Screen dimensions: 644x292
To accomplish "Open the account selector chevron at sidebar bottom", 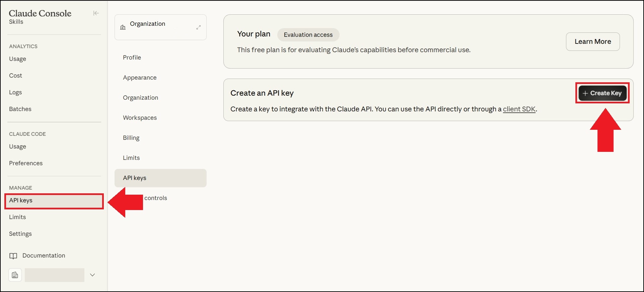I will pyautogui.click(x=92, y=275).
